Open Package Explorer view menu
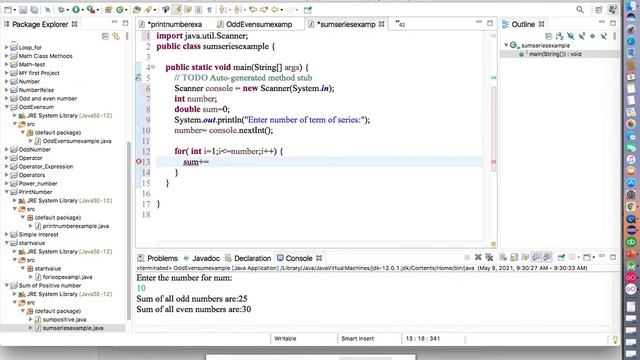This screenshot has height=360, width=640. (127, 36)
